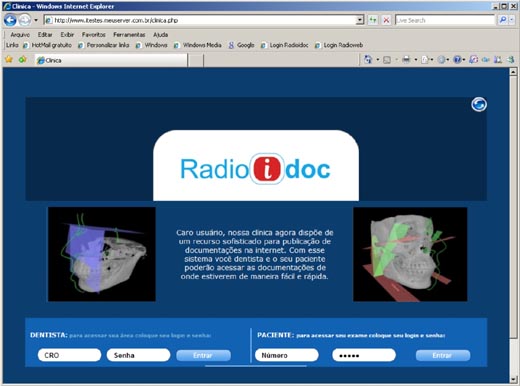
Task: Click the dentist CRO input field
Action: pos(69,355)
